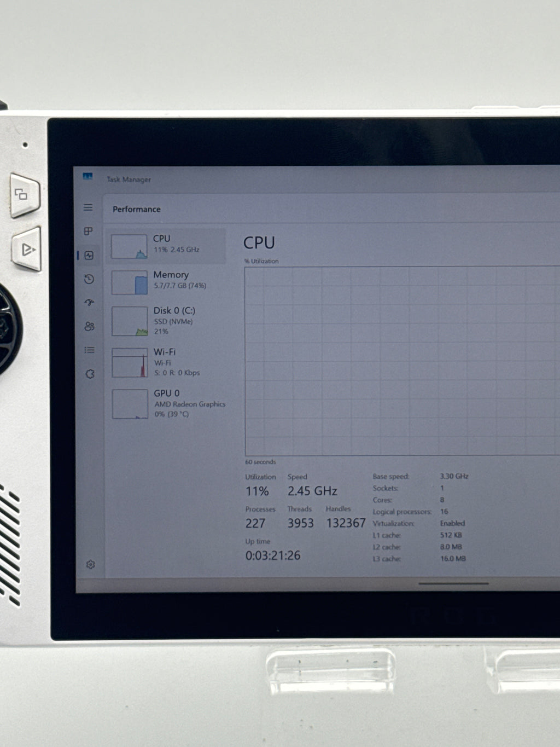Click the Up time value 0:03:21:26

point(273,555)
